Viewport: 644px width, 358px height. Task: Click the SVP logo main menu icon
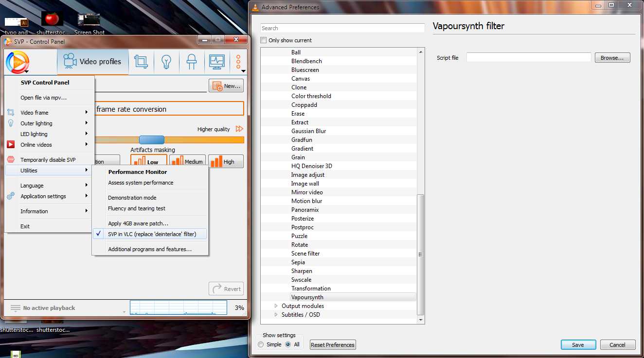pyautogui.click(x=18, y=62)
